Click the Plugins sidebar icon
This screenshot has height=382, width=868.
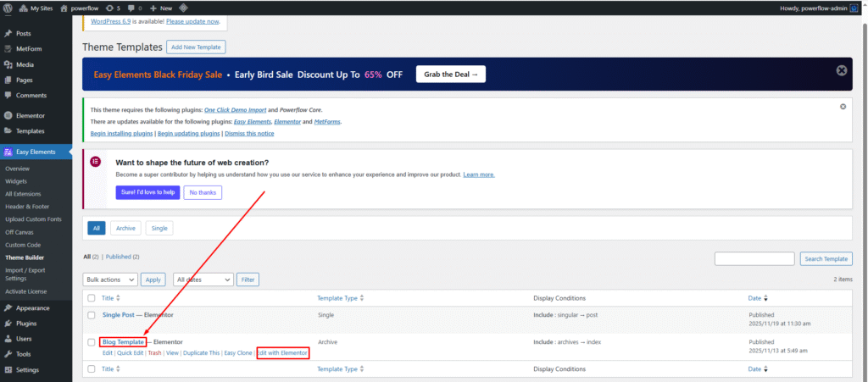(x=8, y=324)
